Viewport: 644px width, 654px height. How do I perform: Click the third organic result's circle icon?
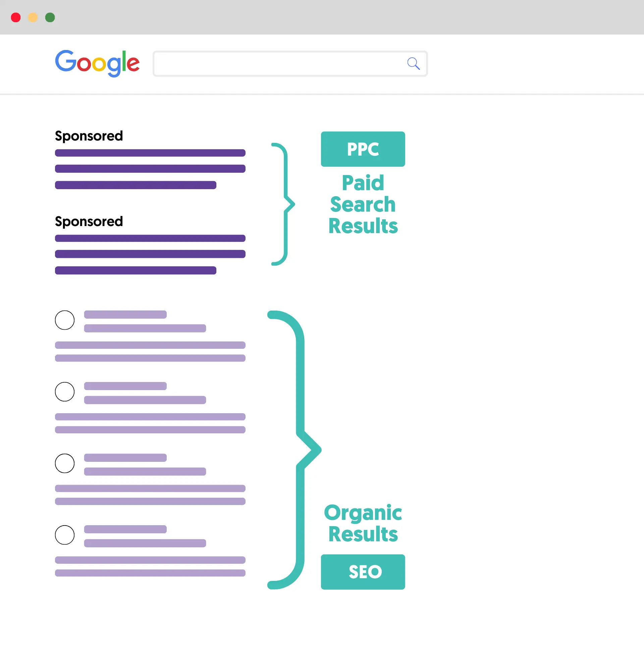point(65,463)
